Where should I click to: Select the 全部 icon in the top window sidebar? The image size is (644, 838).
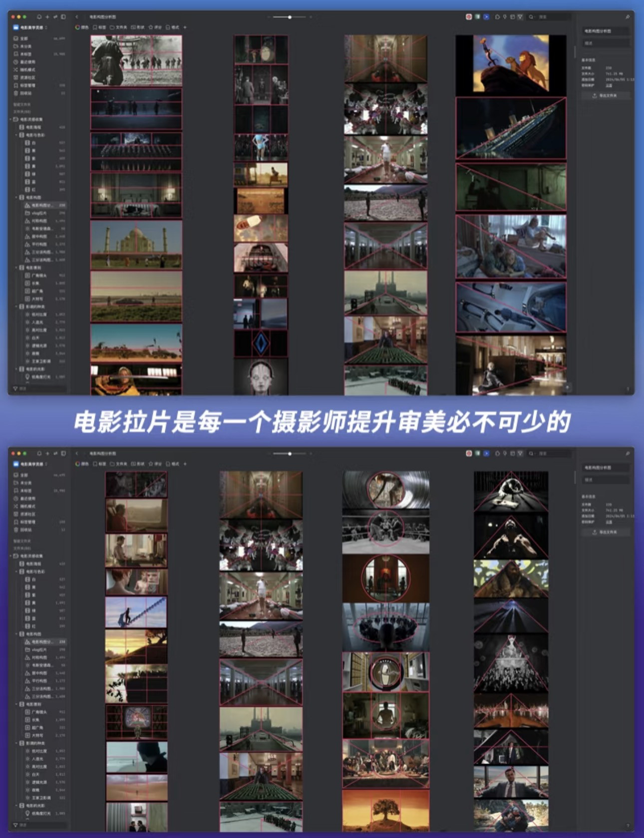pyautogui.click(x=16, y=38)
